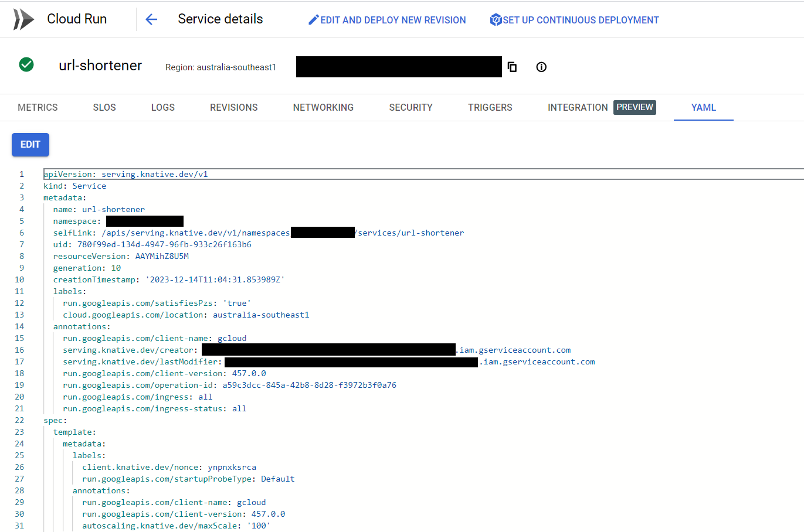Click line number 1 in the gutter

click(22, 174)
